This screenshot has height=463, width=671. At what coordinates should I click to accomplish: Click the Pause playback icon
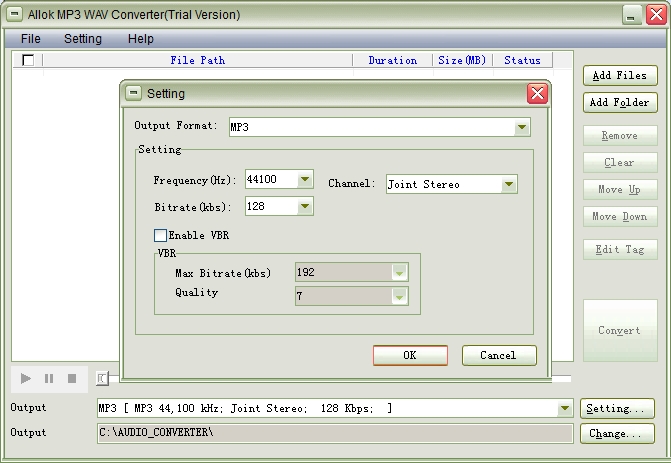coord(49,379)
